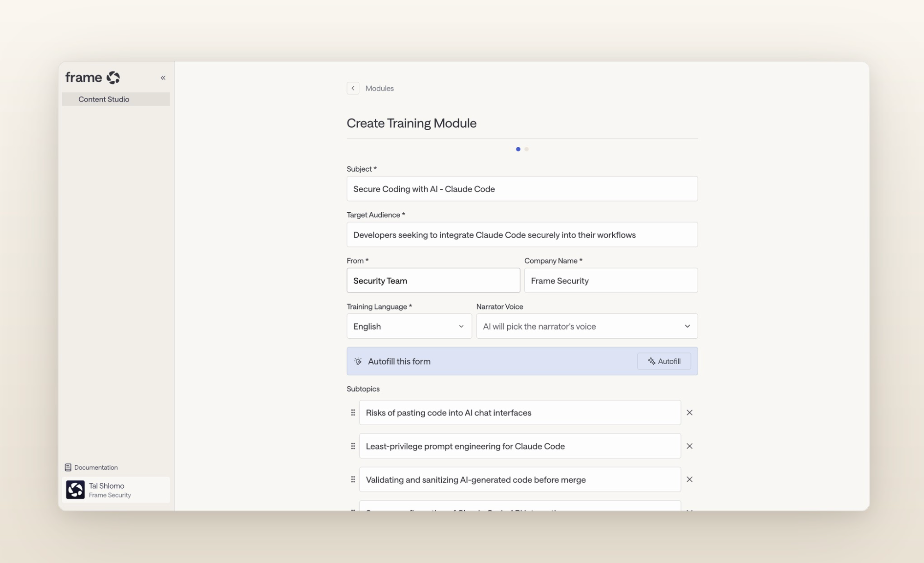Remove the 'Validating and sanitizing AI-generated code' subtopic
This screenshot has width=924, height=563.
coord(689,479)
